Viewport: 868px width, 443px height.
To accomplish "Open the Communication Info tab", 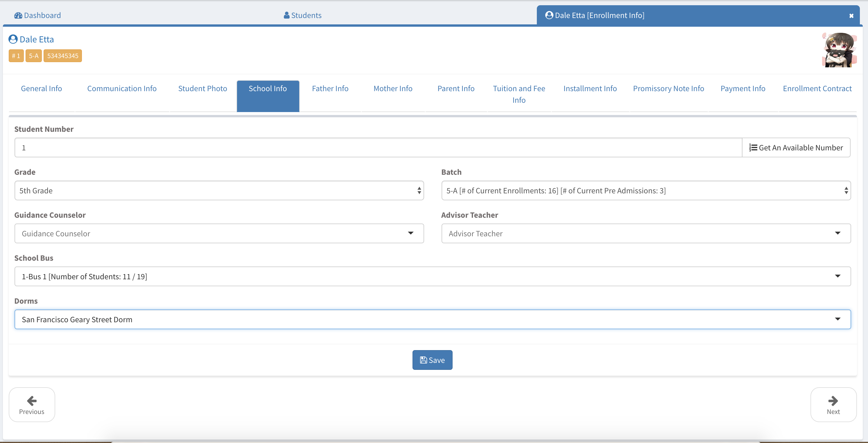I will [x=122, y=96].
